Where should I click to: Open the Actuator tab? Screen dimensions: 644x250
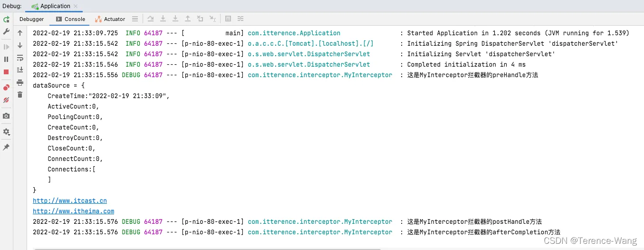[110, 19]
